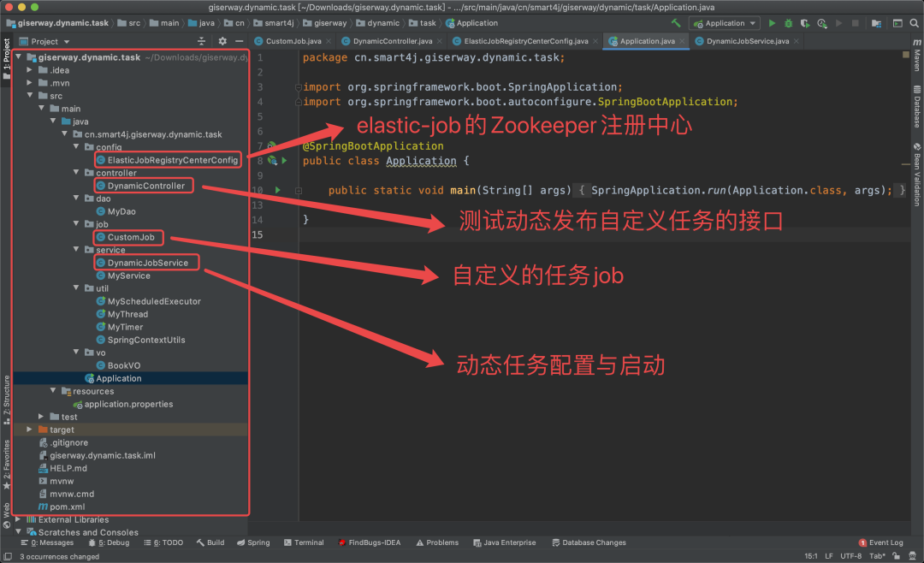Click the gray Stop square icon
Image resolution: width=924 pixels, height=563 pixels.
click(x=855, y=23)
